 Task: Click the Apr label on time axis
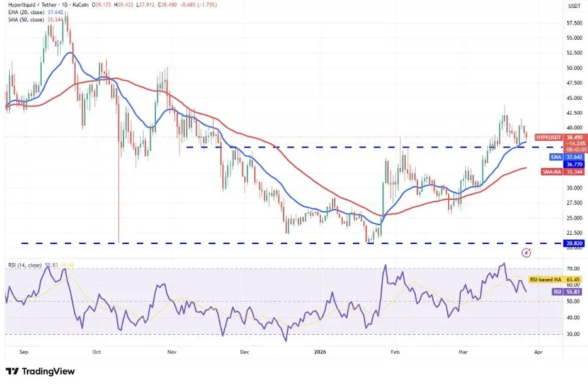coord(538,352)
